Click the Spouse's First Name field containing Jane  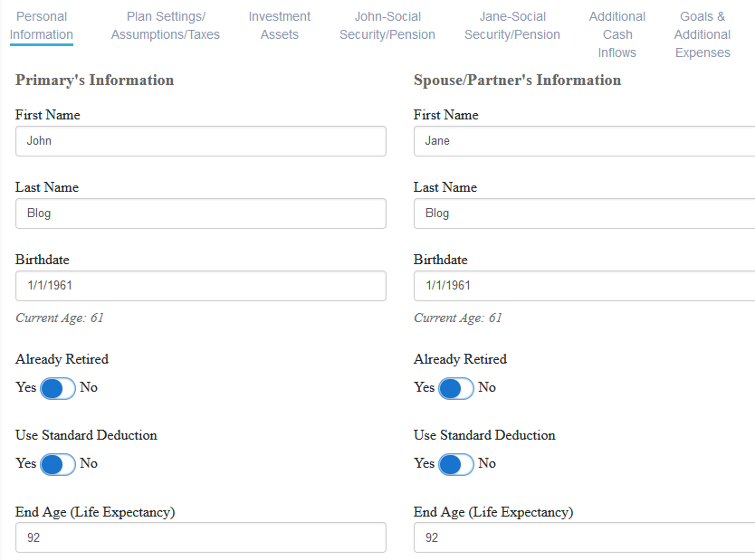click(x=584, y=141)
